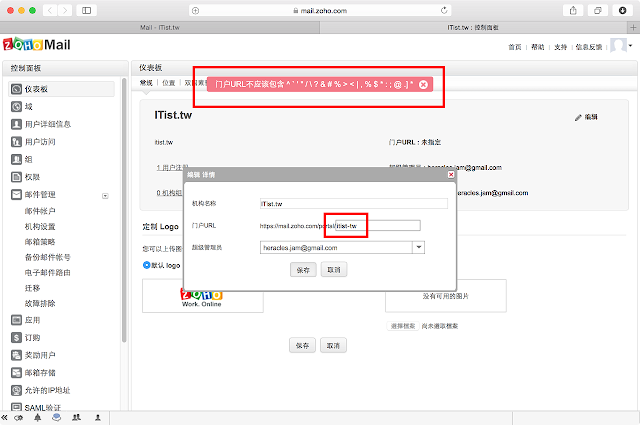The image size is (640, 425).
Task: Open 邮件管理 envelope item
Action: (33, 194)
